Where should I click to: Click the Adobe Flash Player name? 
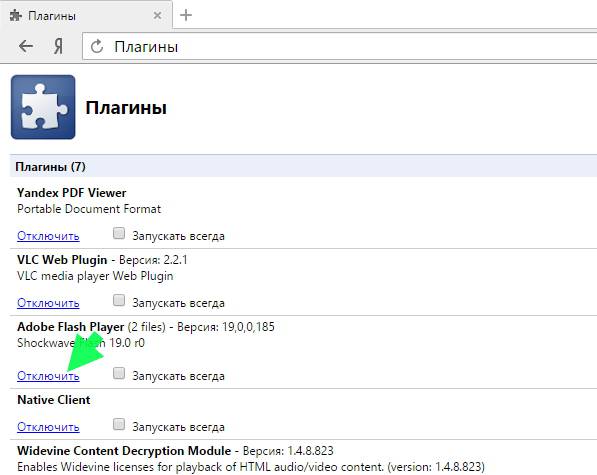[70, 327]
